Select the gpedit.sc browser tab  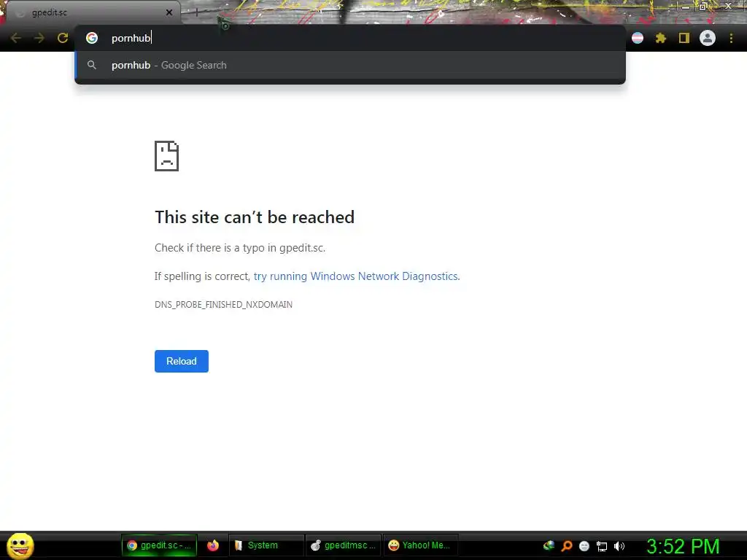point(93,13)
